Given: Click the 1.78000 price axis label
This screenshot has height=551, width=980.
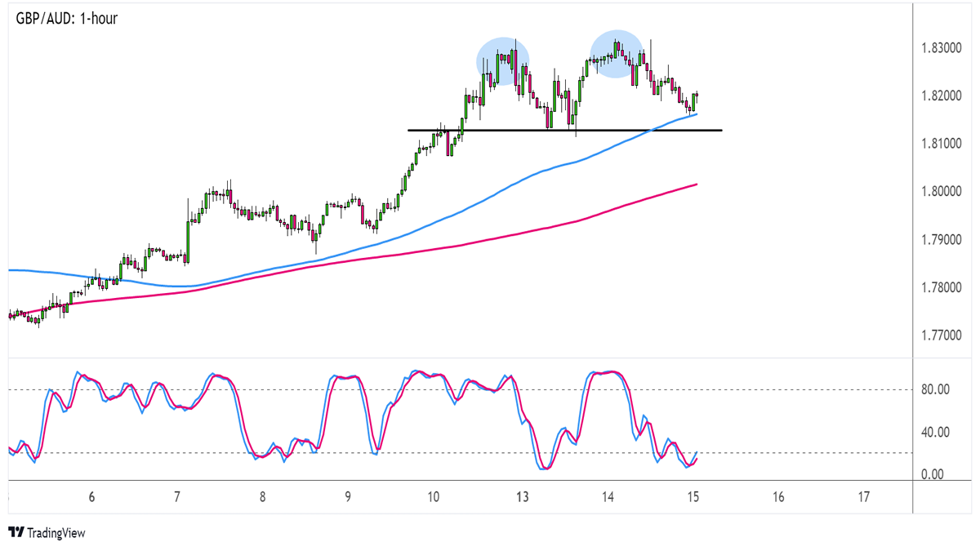Looking at the screenshot, I should coord(943,287).
